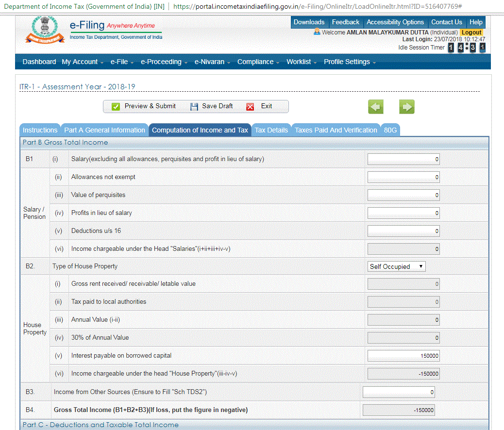Expand the e-Nivaran menu

(213, 62)
